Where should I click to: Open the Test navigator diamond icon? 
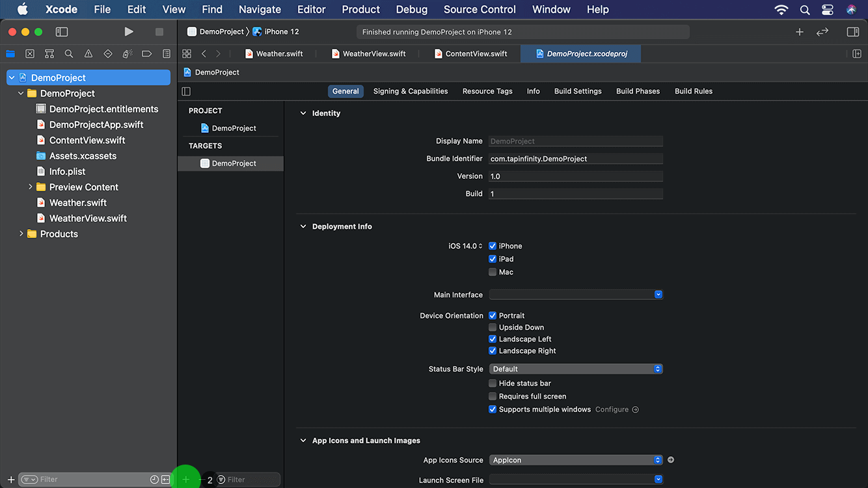108,54
